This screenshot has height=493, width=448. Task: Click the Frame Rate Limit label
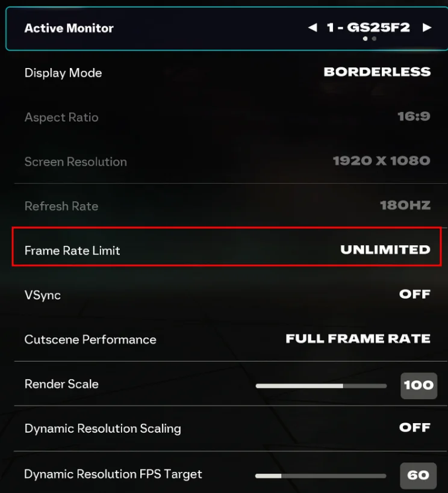click(72, 250)
